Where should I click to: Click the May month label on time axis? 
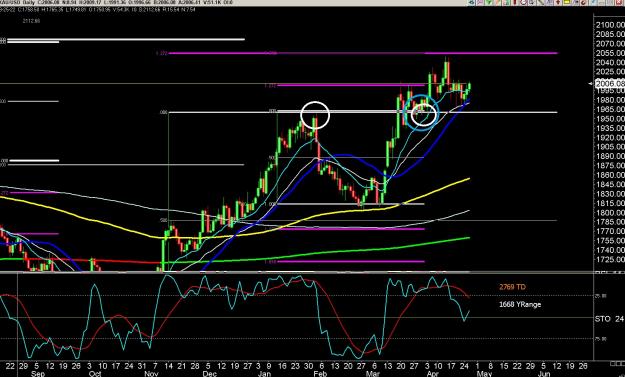coord(484,374)
